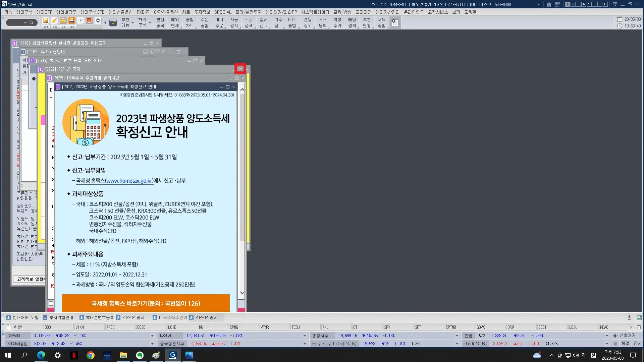Open the FX마진 menu
Image resolution: width=644 pixels, height=362 pixels.
click(x=143, y=12)
